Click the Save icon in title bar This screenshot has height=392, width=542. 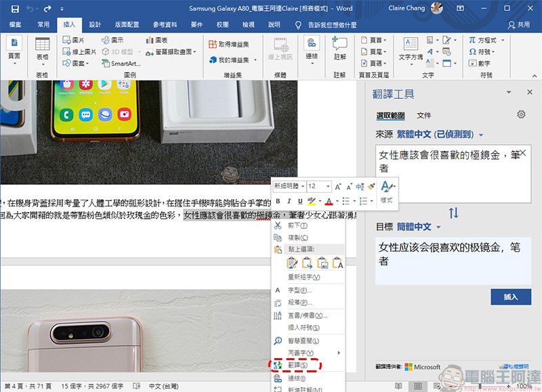coord(15,9)
